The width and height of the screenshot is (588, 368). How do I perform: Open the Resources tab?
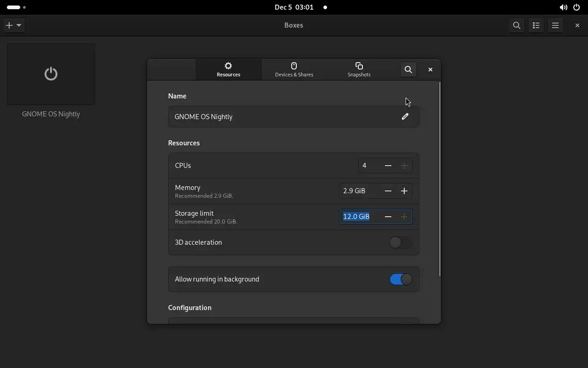tap(228, 69)
